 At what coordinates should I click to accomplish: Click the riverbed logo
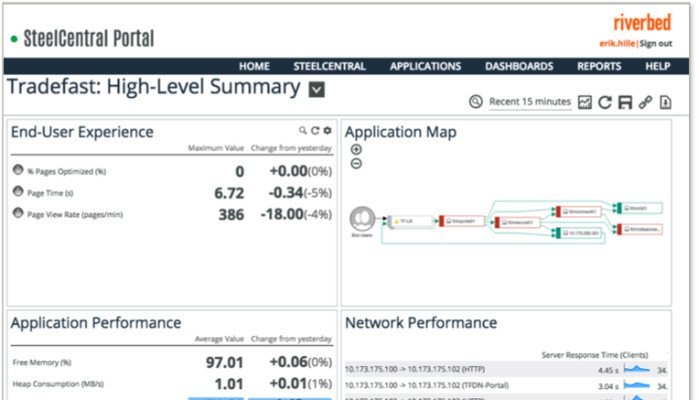point(642,22)
